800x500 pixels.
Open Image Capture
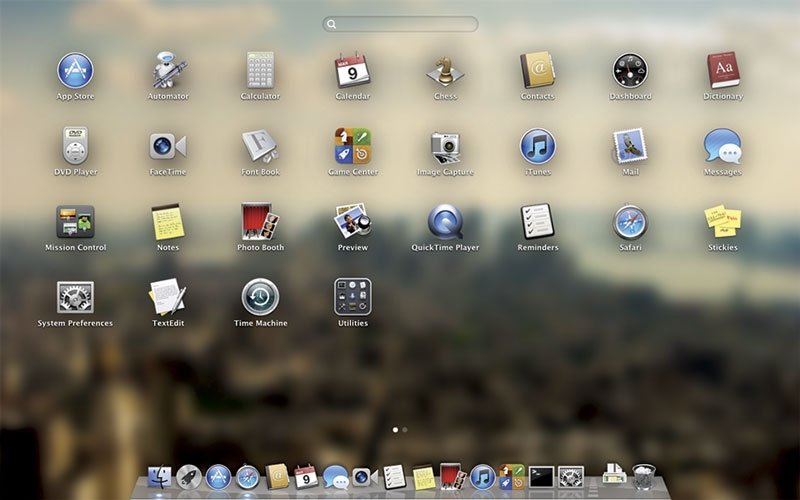(445, 147)
